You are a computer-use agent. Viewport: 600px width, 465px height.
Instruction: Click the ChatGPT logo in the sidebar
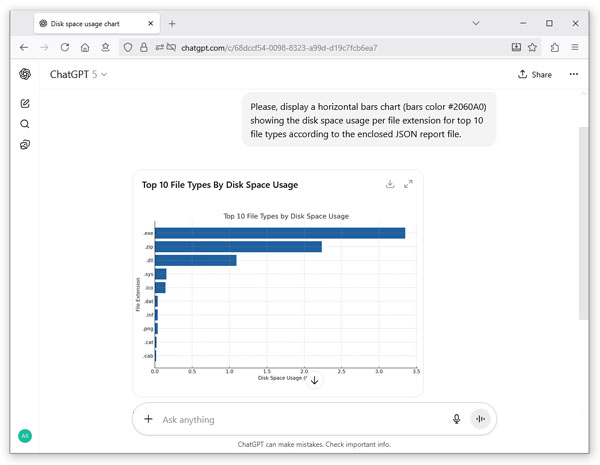pos(25,74)
